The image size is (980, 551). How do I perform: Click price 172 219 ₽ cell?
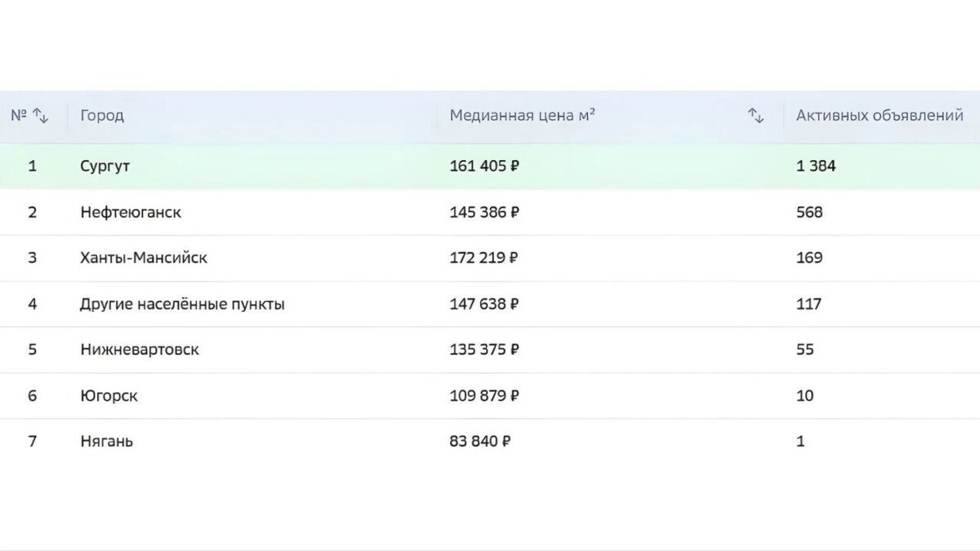click(x=483, y=258)
